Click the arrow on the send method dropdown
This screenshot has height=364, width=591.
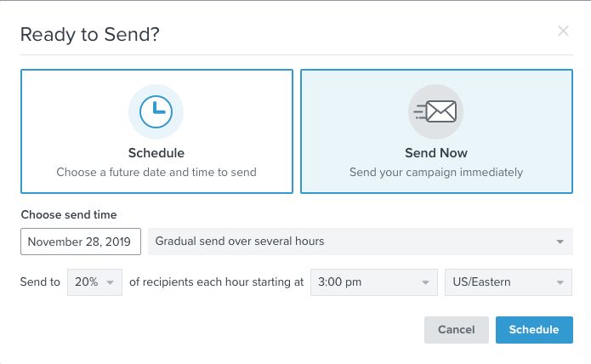560,242
